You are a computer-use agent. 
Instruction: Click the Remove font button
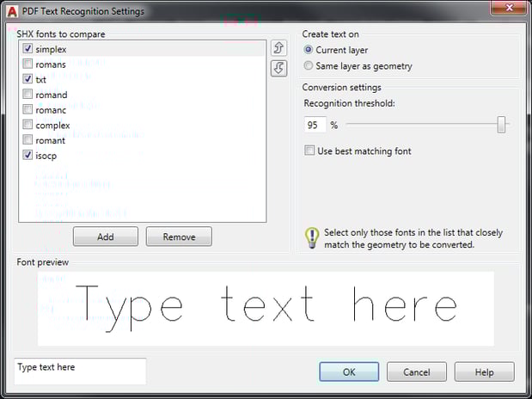pos(179,236)
